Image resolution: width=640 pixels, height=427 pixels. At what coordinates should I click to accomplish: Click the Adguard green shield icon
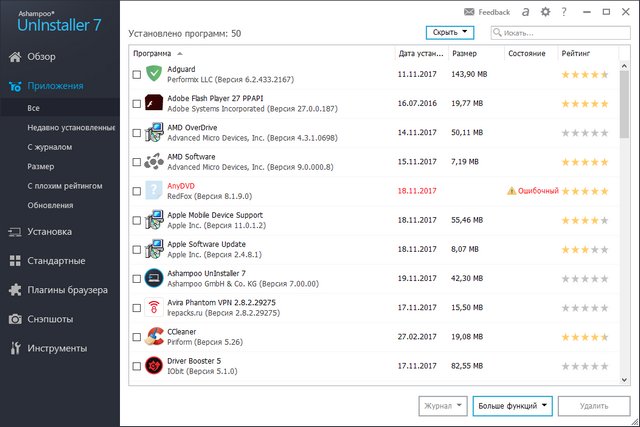(x=154, y=73)
